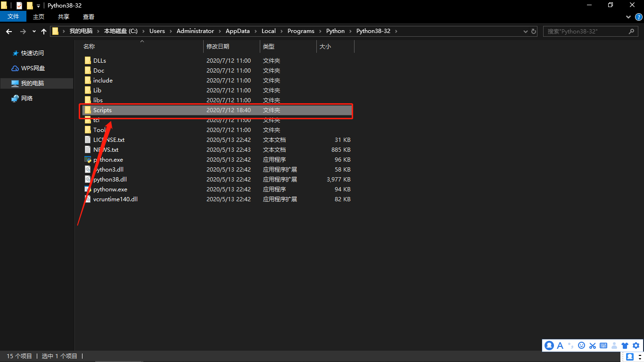
Task: Select 我的电脑 in the navigation pane
Action: pos(36,83)
